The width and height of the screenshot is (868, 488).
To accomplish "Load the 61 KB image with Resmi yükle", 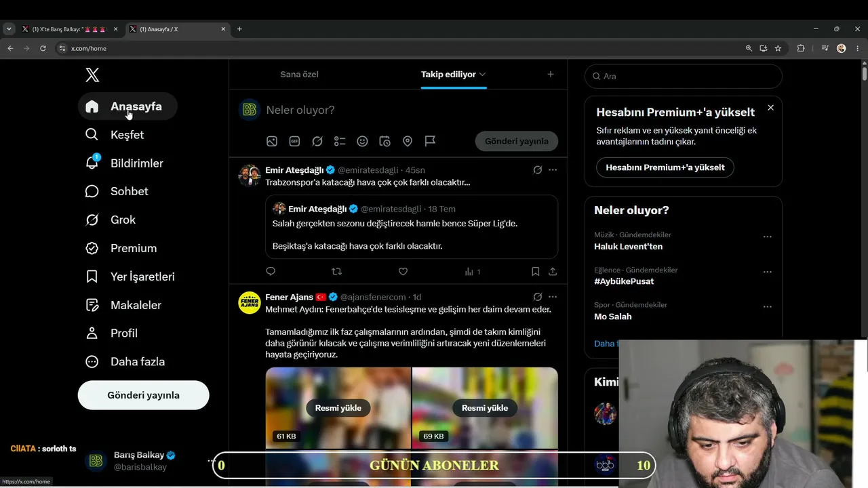I will click(x=338, y=408).
